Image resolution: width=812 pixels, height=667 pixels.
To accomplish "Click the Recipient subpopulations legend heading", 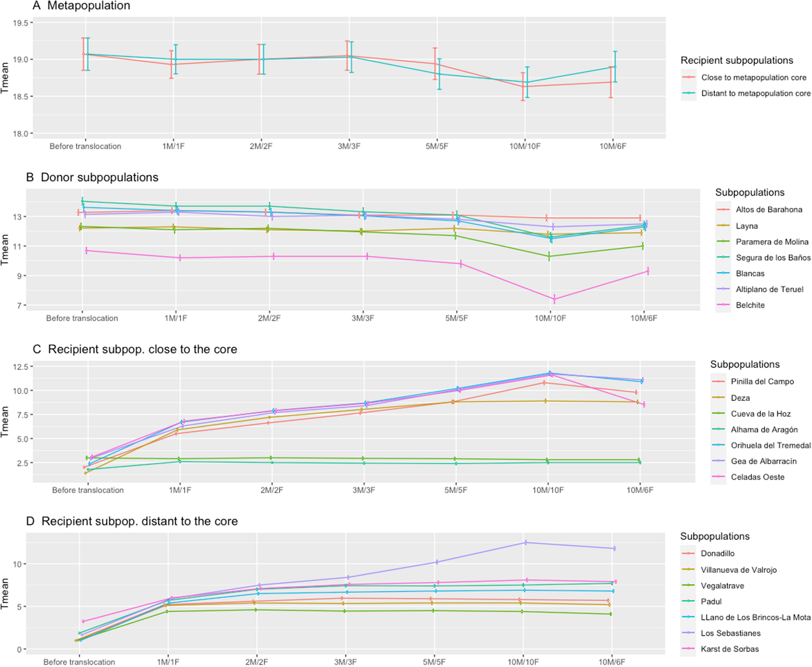I will (x=736, y=60).
